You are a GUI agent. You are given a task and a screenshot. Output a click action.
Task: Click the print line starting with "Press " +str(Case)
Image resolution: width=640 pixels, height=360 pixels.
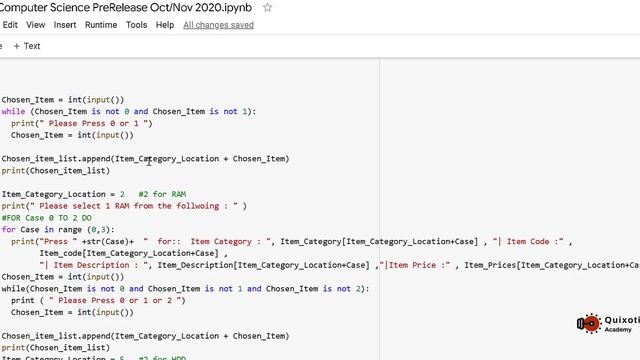pos(291,242)
